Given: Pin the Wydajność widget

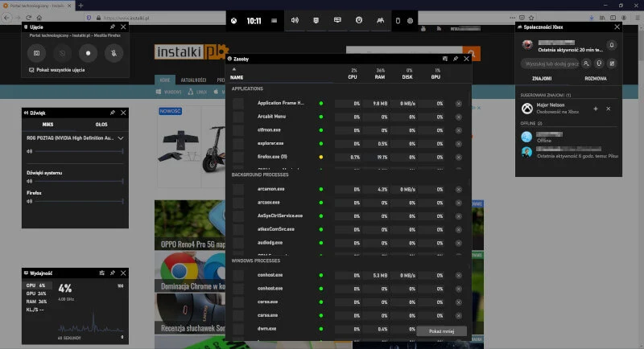Looking at the screenshot, I should pyautogui.click(x=113, y=273).
